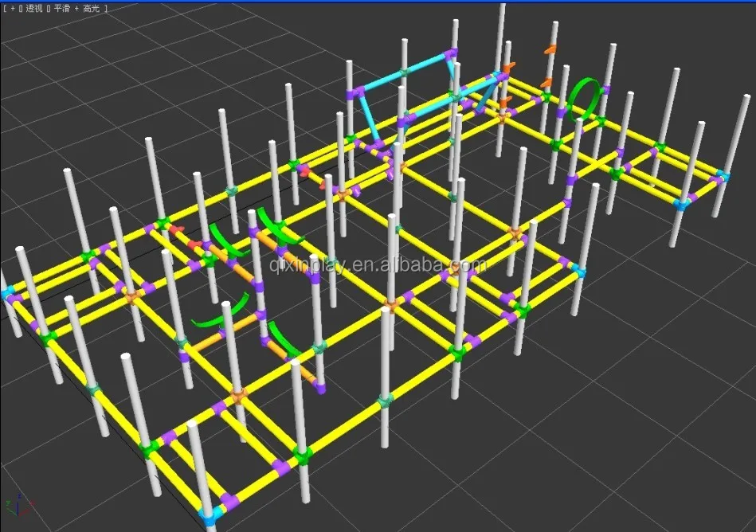756x532 pixels.
Task: Select the leftmost red connector piece
Action: 174,230
